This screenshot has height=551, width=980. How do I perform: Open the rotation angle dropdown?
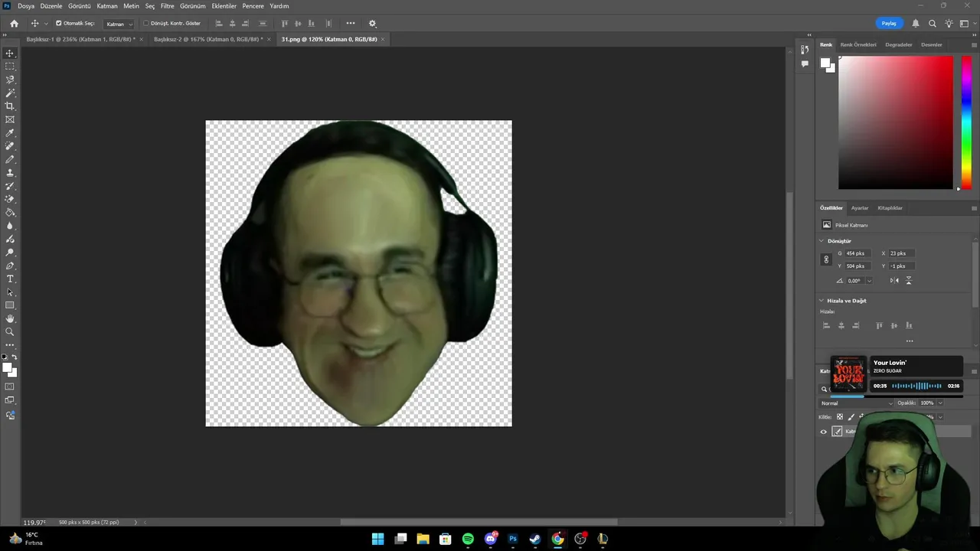(x=869, y=281)
